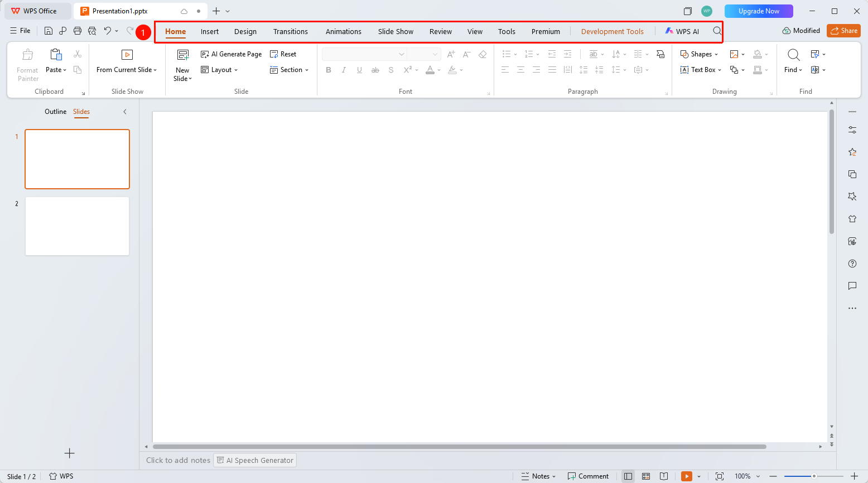The height and width of the screenshot is (483, 868).
Task: Switch to Normal view in status bar
Action: point(628,476)
